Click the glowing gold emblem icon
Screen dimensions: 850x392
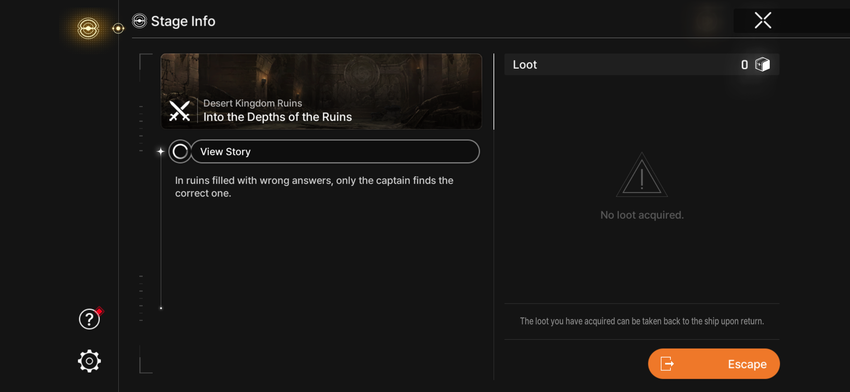(x=88, y=28)
